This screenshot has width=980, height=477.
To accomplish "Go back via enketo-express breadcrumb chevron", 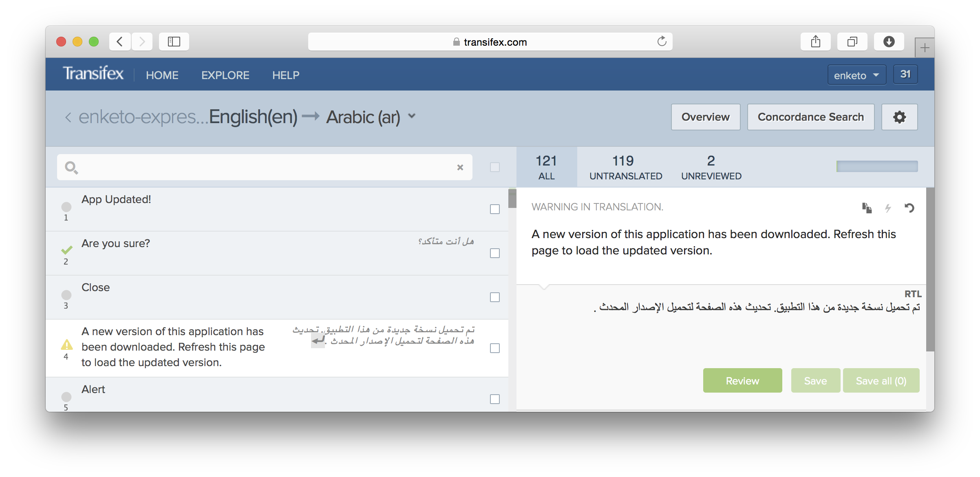I will (68, 117).
